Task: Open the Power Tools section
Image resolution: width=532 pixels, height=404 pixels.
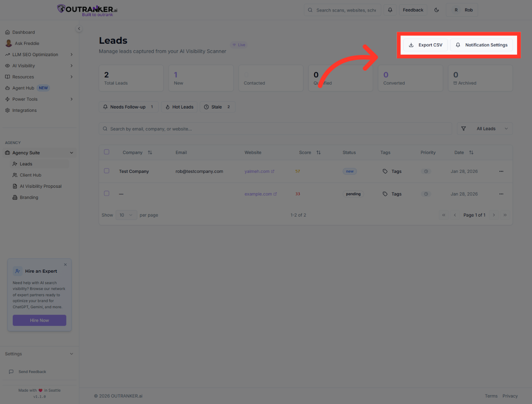Action: point(25,99)
